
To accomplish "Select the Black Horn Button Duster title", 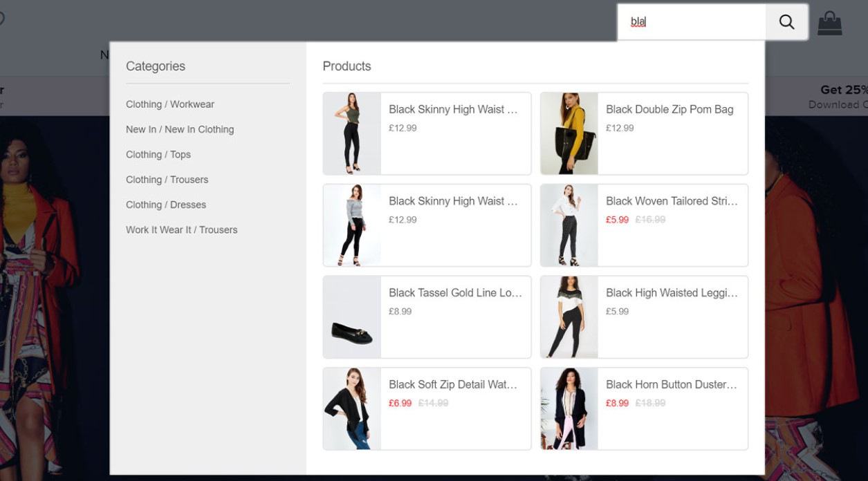I will coord(672,385).
